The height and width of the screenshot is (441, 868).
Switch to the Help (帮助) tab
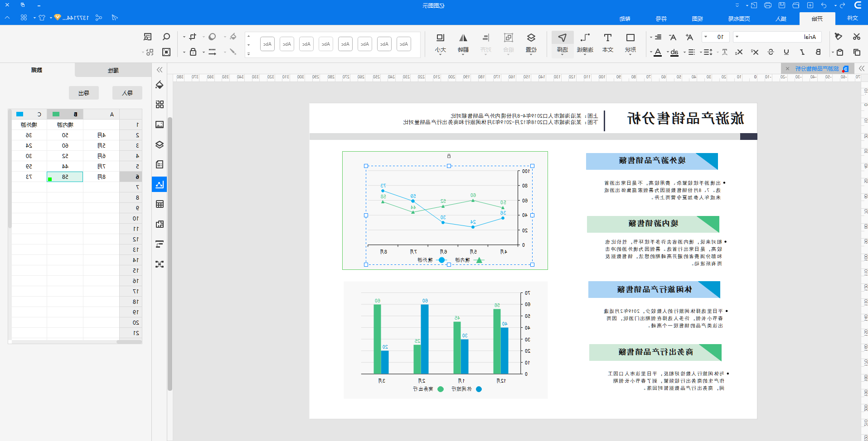pyautogui.click(x=625, y=19)
